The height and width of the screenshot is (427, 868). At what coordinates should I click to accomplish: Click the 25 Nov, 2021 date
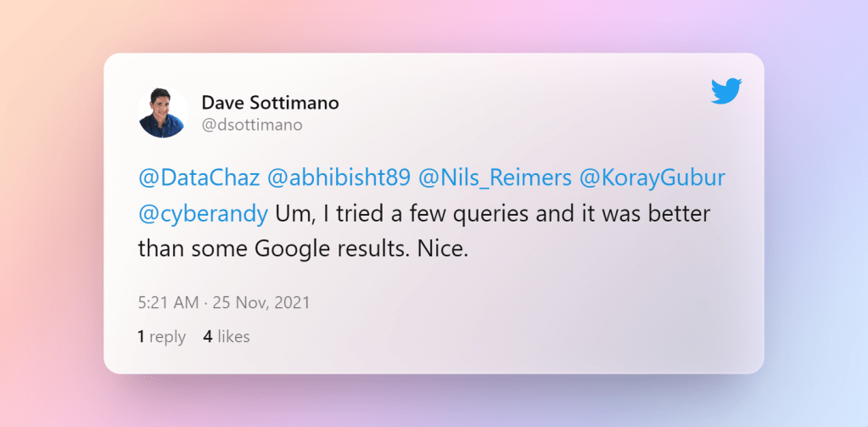point(263,302)
